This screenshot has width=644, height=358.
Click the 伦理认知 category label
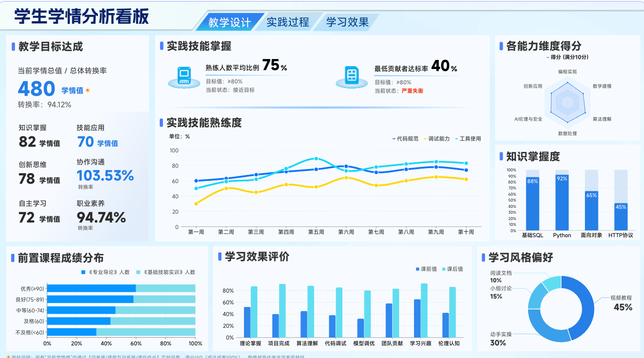[x=449, y=344]
